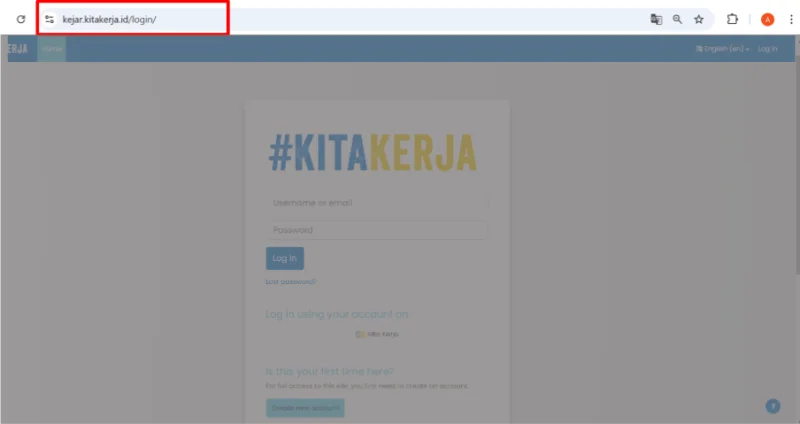Click the zoom magnifier icon in address bar
Screen dimensions: 800x424
677,19
